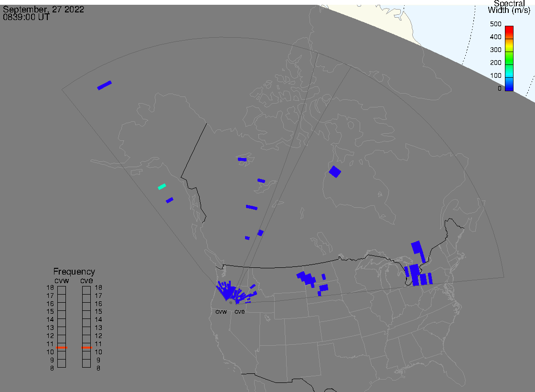Click the 12 label right of cve bar

coord(98,336)
